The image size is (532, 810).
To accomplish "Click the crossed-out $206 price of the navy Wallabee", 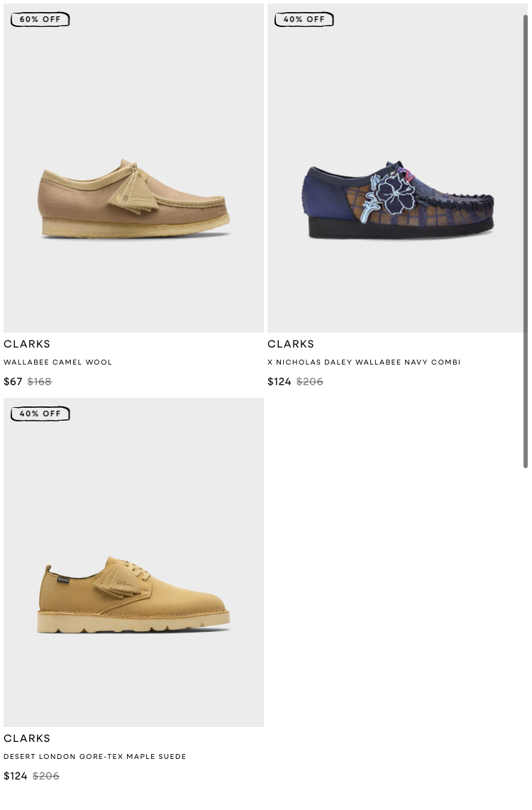I will coord(310,382).
